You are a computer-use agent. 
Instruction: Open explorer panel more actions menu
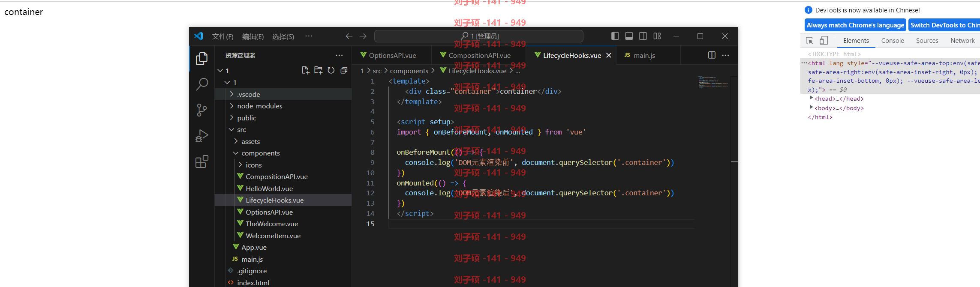pyautogui.click(x=339, y=55)
